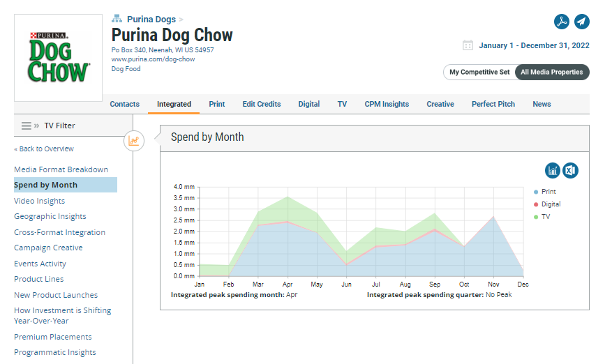Viewport: 612px width, 364px height.
Task: Click the 4.0 mm y-axis label
Action: (184, 187)
